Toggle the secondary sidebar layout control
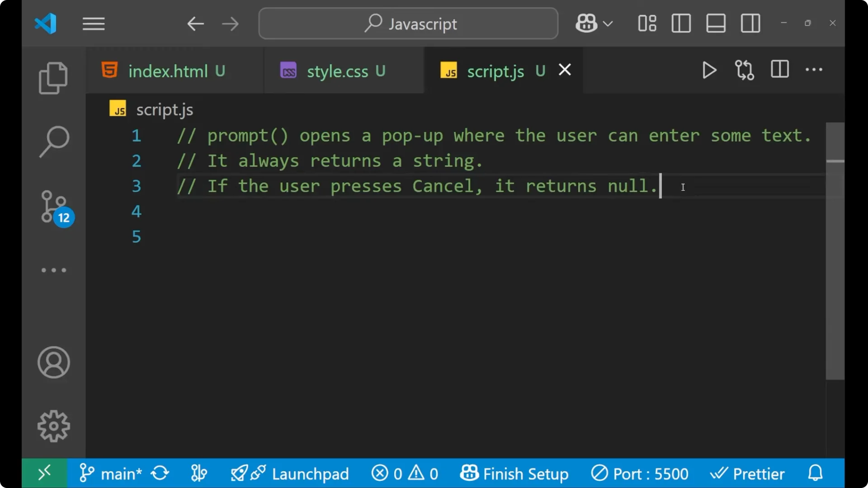 pyautogui.click(x=750, y=23)
